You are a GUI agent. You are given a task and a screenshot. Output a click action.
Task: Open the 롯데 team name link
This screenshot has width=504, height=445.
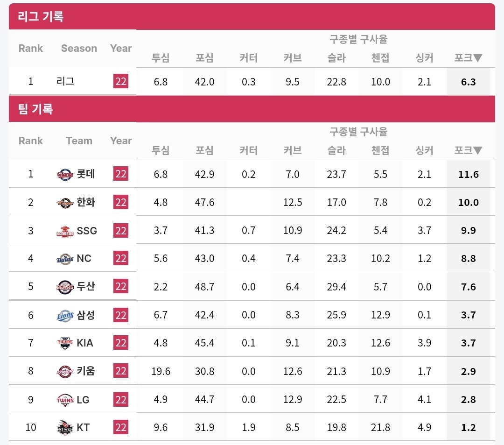86,174
